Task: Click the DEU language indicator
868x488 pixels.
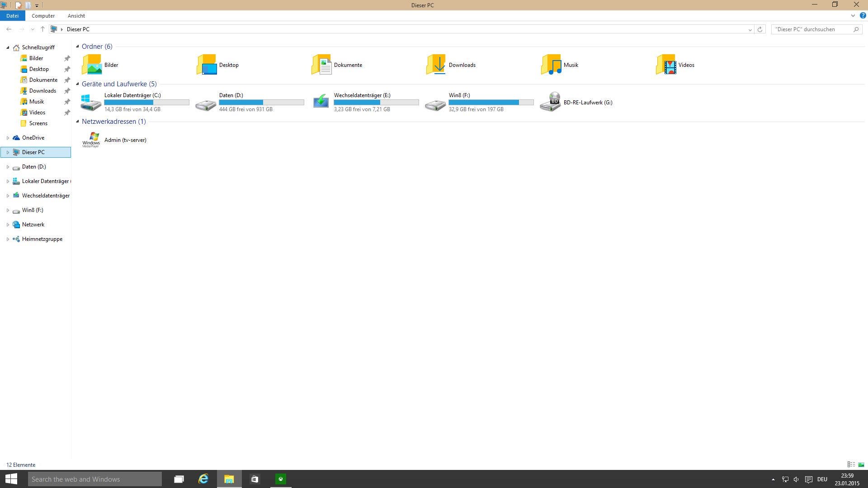Action: (x=822, y=479)
